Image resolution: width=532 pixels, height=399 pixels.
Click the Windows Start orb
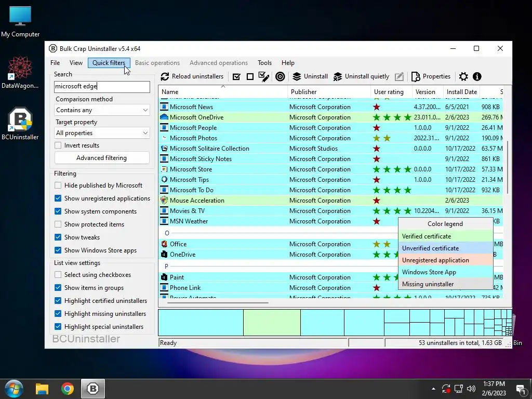coord(14,389)
